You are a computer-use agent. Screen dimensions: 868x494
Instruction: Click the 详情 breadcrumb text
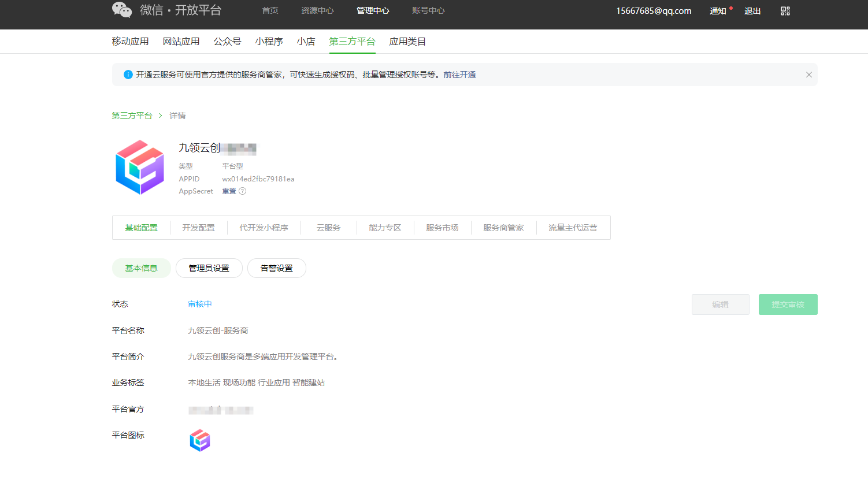[x=177, y=116]
